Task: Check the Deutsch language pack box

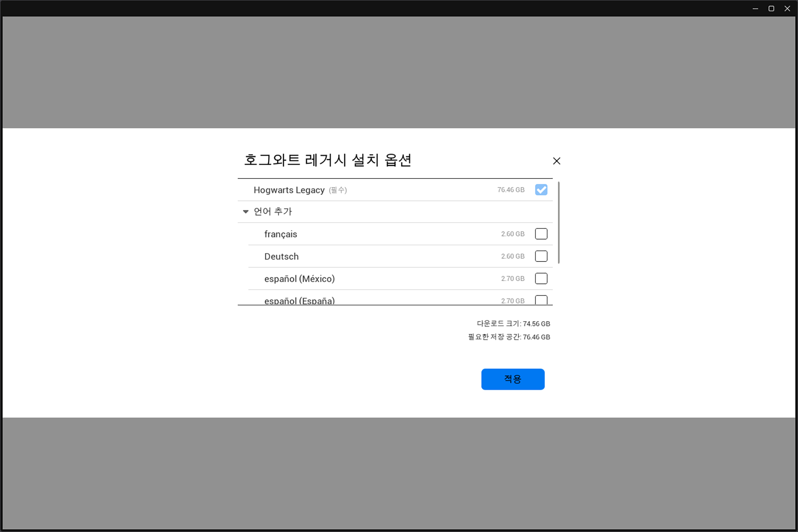Action: tap(541, 256)
